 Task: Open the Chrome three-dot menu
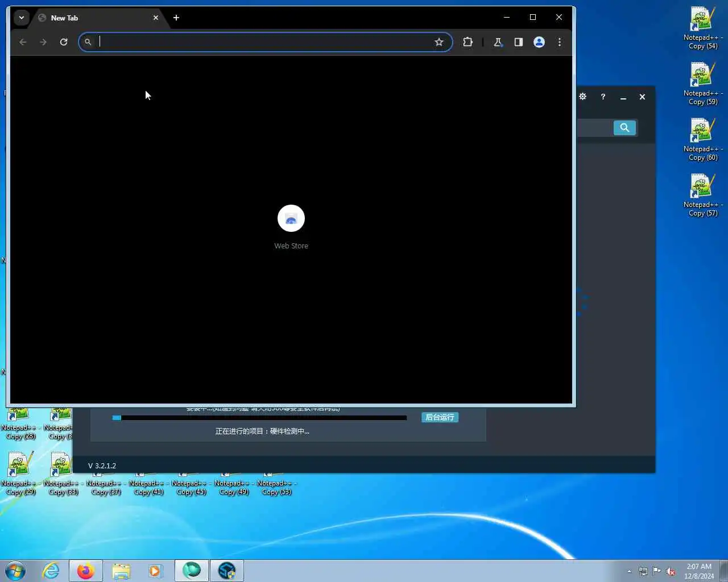point(560,42)
